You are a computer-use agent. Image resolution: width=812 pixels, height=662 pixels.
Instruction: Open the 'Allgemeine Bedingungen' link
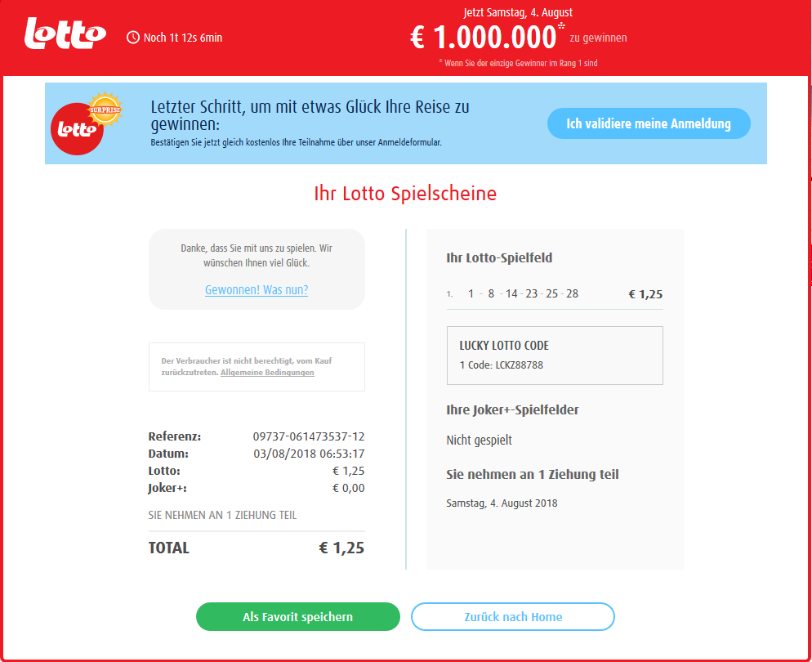[267, 373]
